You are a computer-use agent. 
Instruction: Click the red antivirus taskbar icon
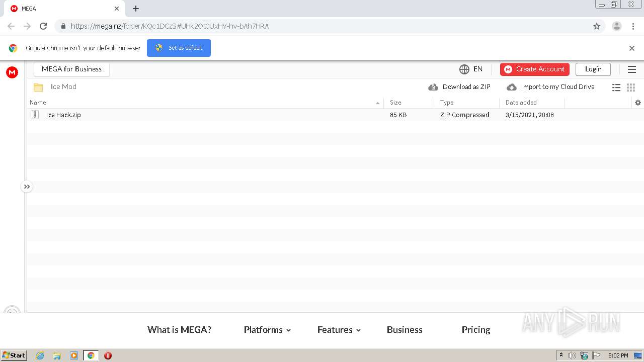[x=108, y=355]
